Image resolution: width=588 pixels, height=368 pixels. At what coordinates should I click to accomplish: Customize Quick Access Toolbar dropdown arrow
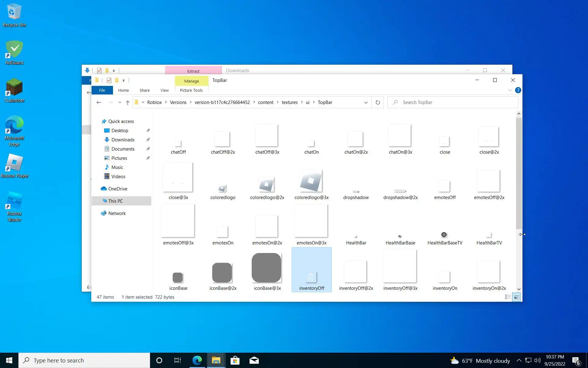click(124, 81)
